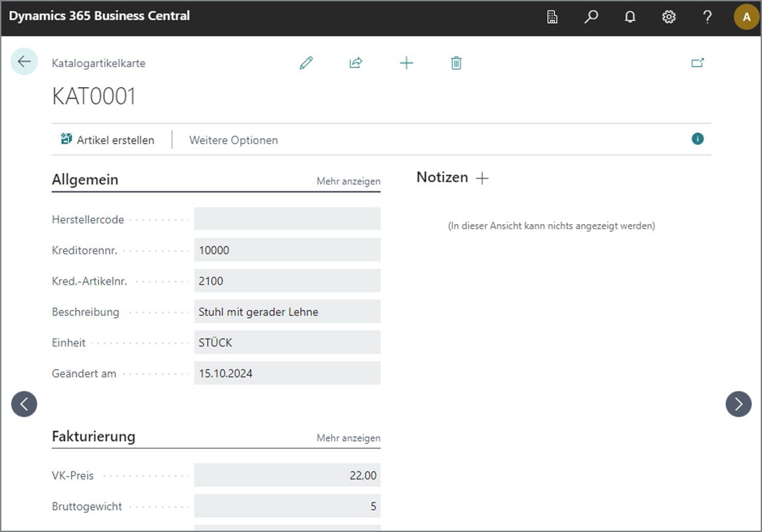Click the KAT0001 record title
This screenshot has width=762, height=532.
94,96
